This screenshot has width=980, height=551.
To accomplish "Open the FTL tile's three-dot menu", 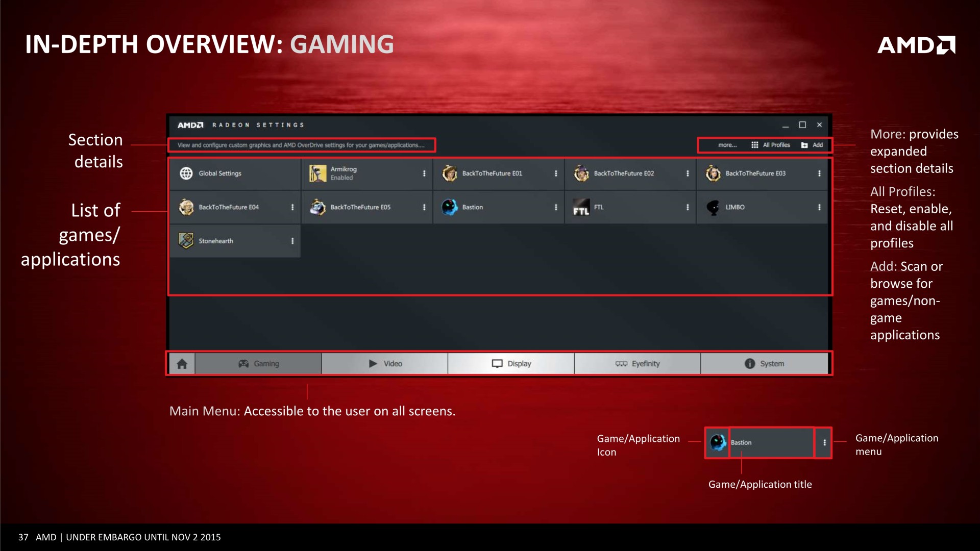I will tap(688, 207).
